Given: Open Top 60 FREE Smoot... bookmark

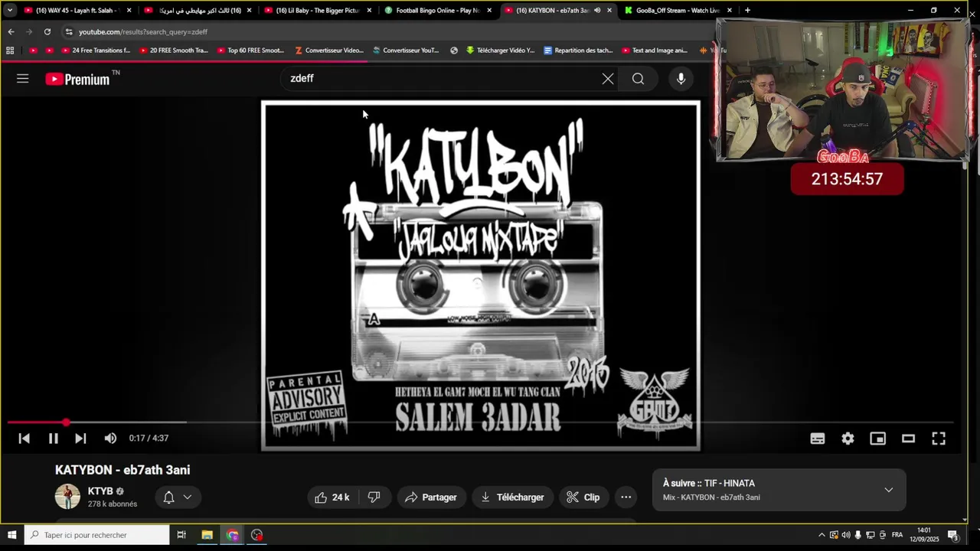Looking at the screenshot, I should [250, 51].
